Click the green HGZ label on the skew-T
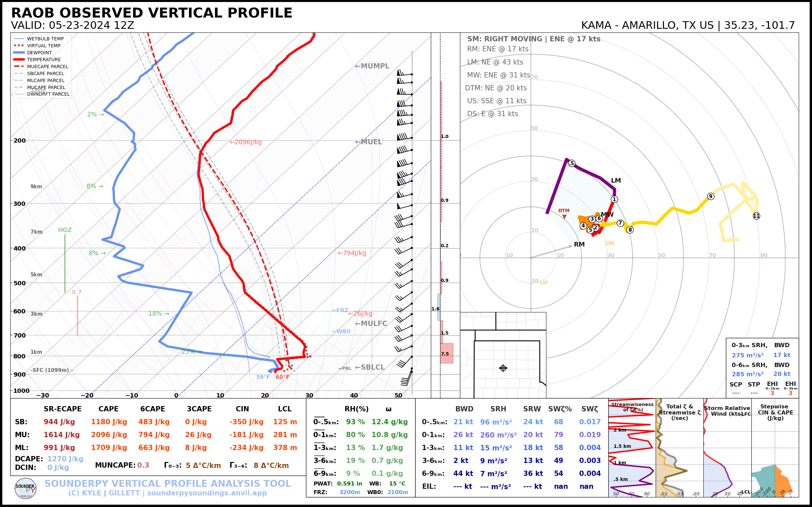The width and height of the screenshot is (812, 507). (65, 230)
